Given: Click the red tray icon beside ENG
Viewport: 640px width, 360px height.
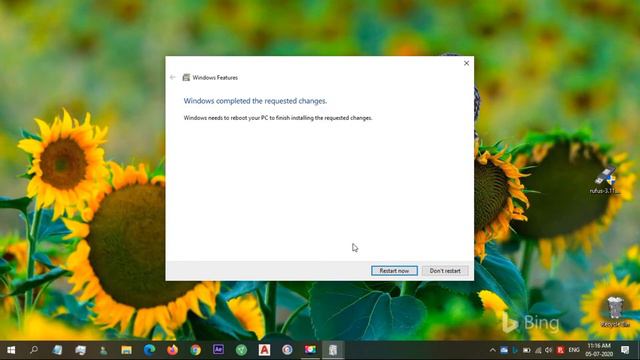Looking at the screenshot, I should point(561,350).
